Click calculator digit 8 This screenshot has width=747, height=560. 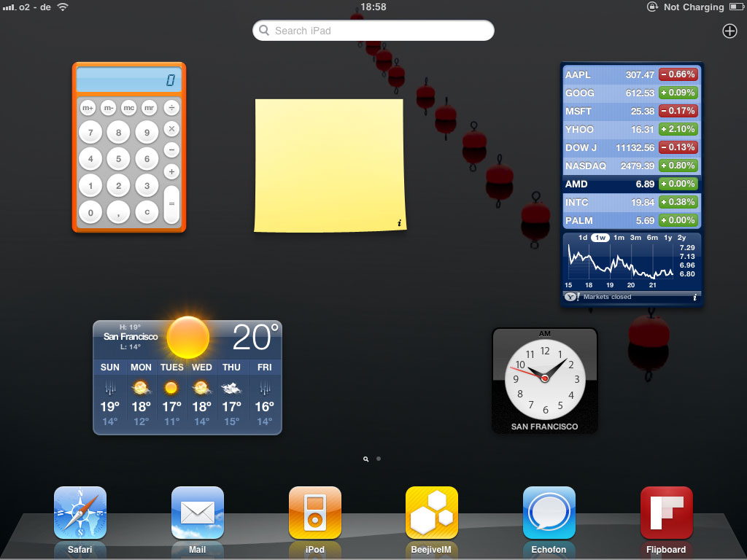pyautogui.click(x=119, y=133)
